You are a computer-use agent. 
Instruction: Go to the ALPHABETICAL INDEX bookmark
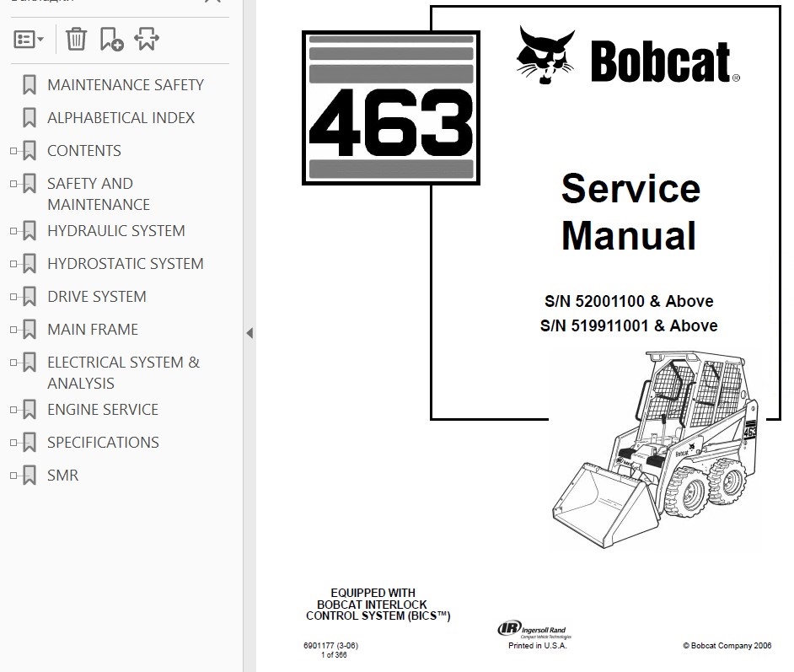click(121, 118)
